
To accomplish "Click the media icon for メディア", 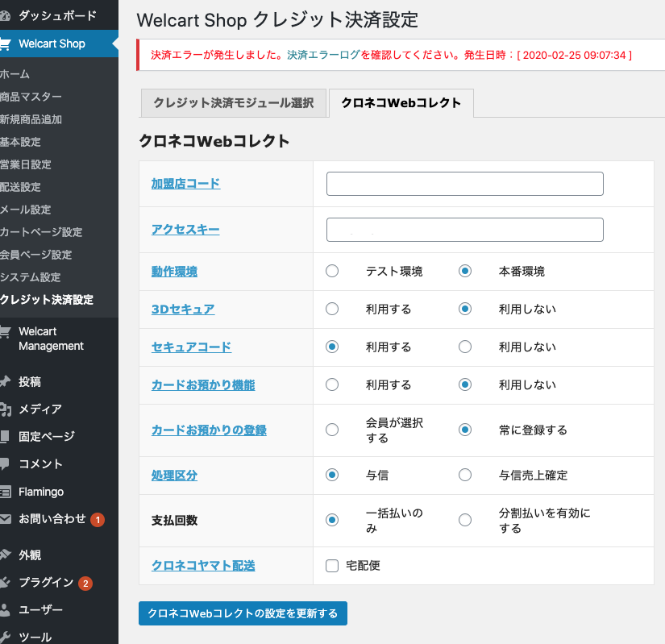I will click(5, 409).
